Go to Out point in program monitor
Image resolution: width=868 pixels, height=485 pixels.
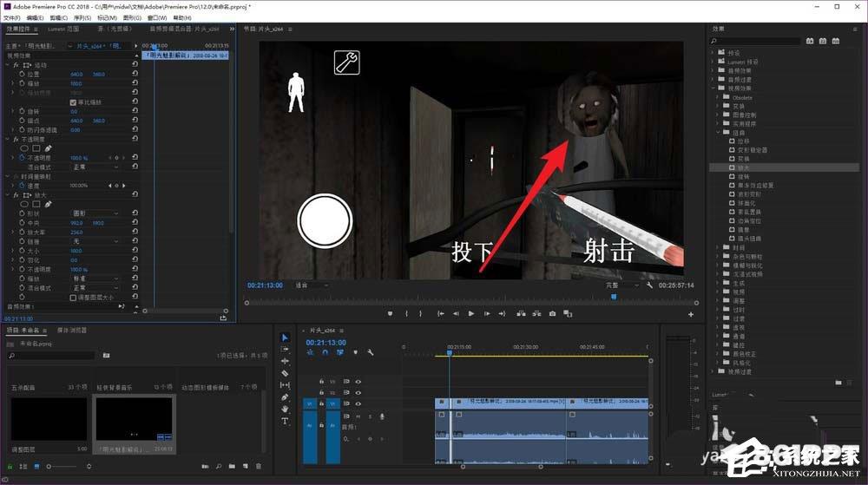(502, 313)
